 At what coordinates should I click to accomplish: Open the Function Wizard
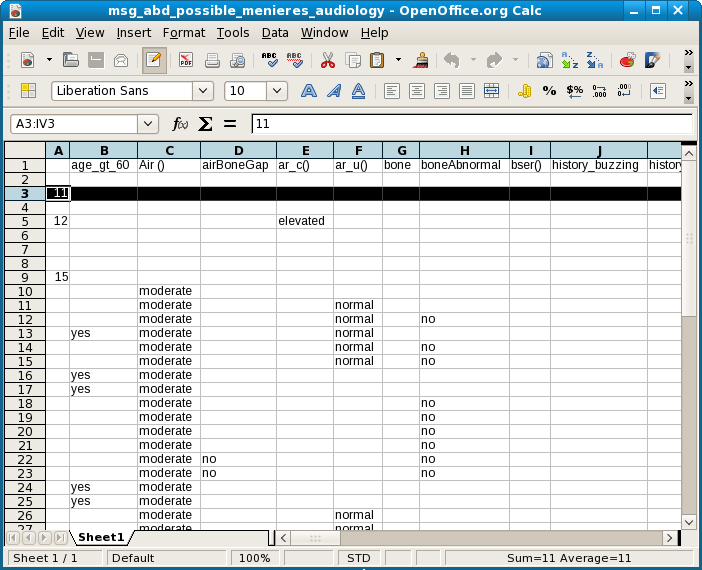[181, 124]
